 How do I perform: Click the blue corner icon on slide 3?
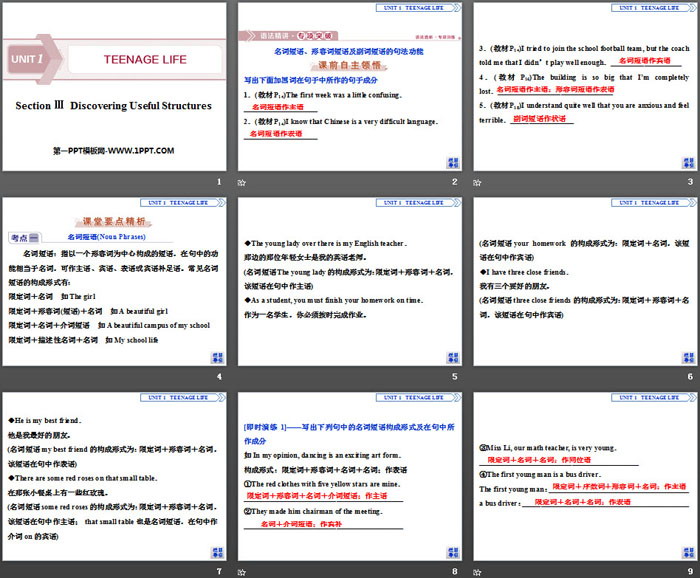tap(688, 162)
